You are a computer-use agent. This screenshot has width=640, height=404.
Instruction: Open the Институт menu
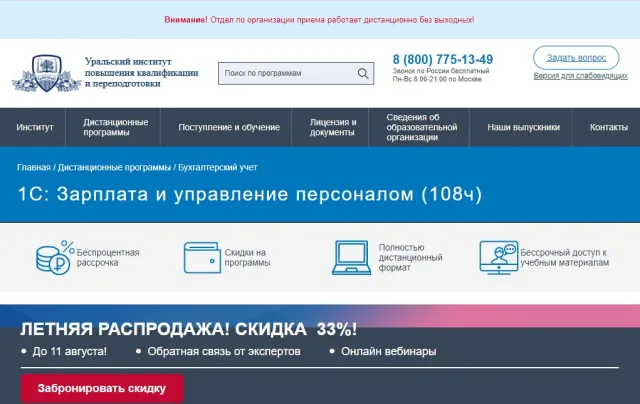click(x=35, y=127)
